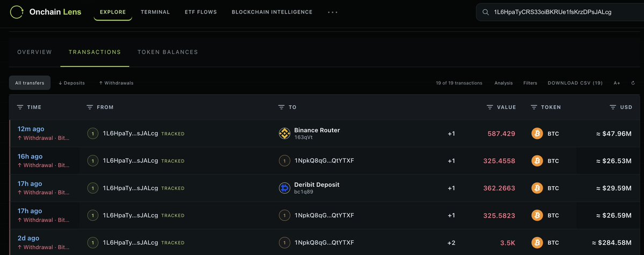
Task: Switch to the TOKEN BALANCES tab
Action: tap(168, 52)
